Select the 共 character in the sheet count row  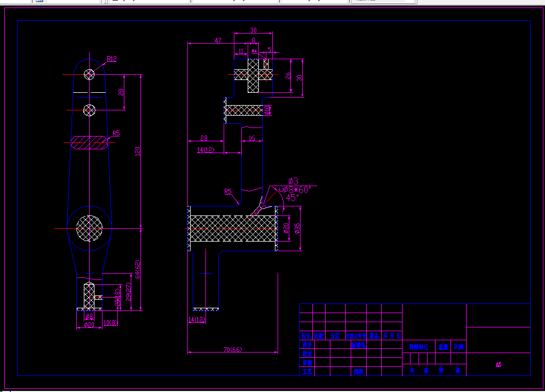(x=412, y=371)
